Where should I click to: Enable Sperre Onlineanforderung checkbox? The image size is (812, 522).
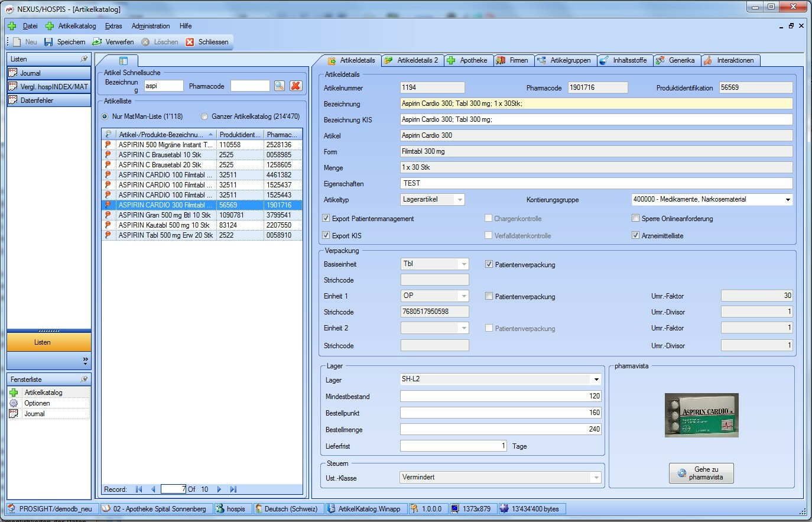[x=635, y=218]
